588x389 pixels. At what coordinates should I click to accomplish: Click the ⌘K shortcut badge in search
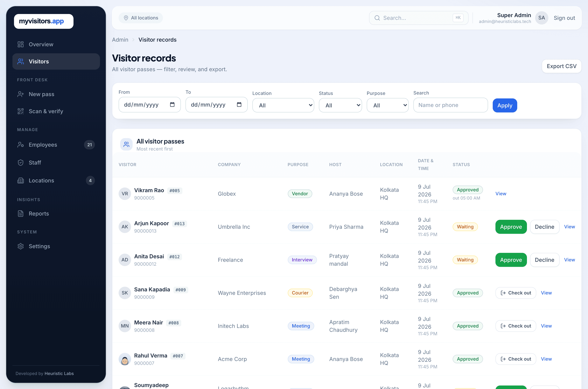pos(458,18)
